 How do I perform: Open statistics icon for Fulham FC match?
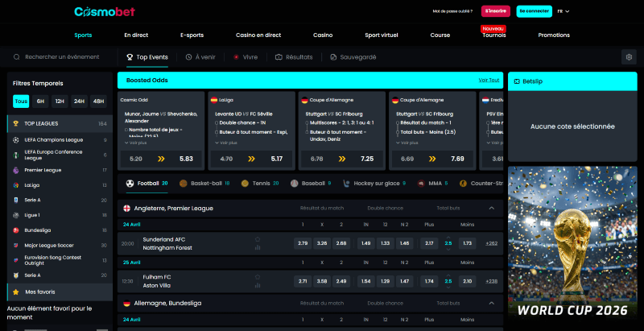tap(258, 285)
